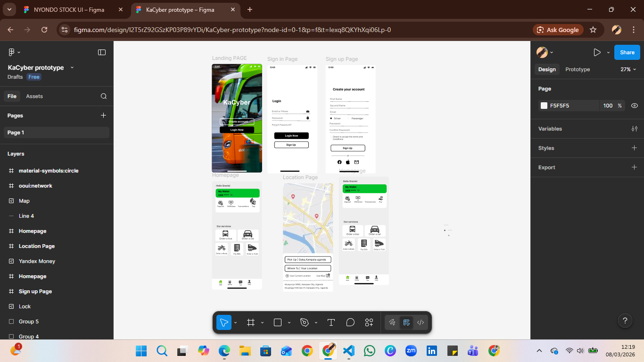Switch to Dev Mode code icon
Viewport: 644px width, 362px height.
tap(421, 322)
